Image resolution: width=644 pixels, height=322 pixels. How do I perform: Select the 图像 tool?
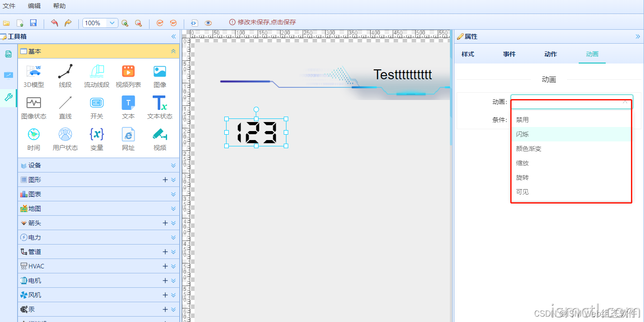click(160, 76)
